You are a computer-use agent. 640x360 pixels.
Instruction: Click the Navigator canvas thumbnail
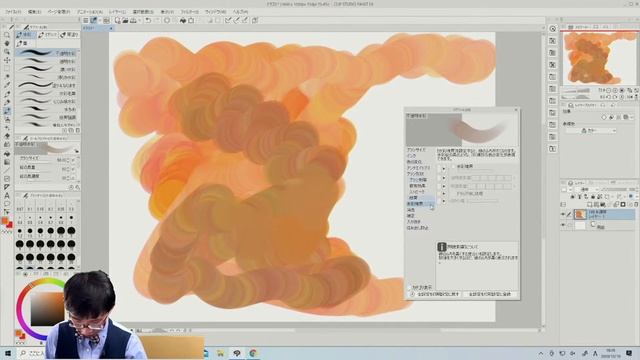pyautogui.click(x=599, y=58)
